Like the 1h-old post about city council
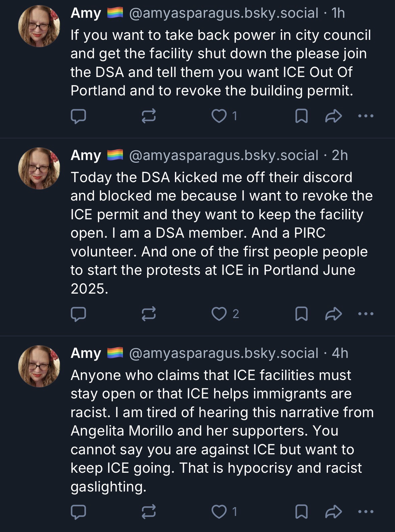 (219, 116)
